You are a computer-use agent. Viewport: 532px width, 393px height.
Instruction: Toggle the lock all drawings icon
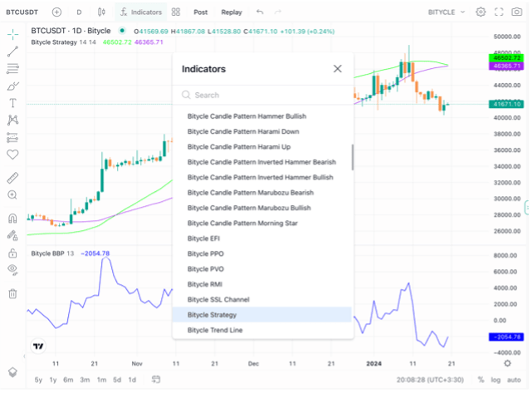click(x=12, y=253)
